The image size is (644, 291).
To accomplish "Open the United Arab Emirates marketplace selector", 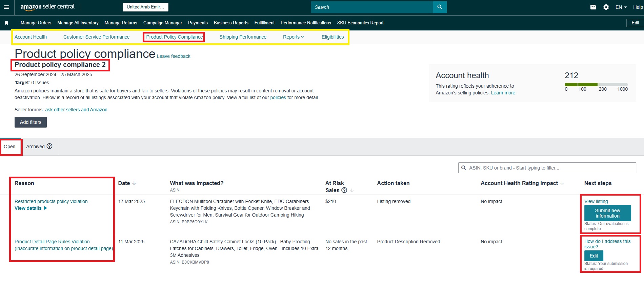I will (x=145, y=7).
